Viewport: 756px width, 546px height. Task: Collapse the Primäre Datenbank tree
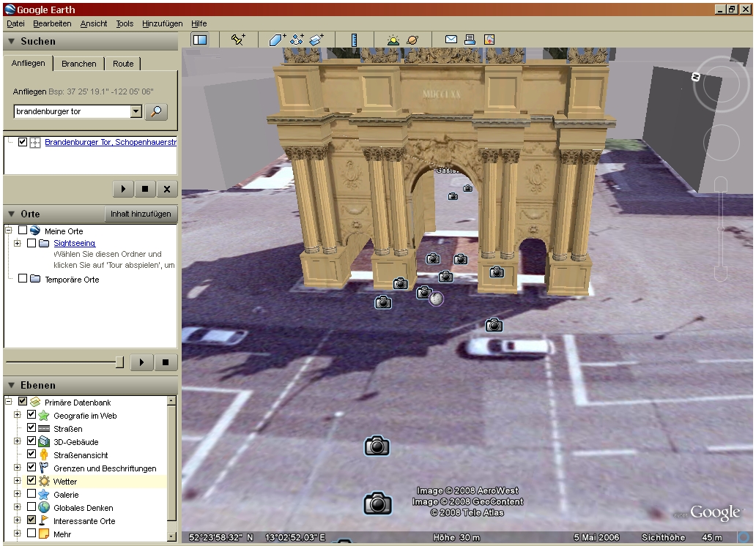(x=9, y=401)
